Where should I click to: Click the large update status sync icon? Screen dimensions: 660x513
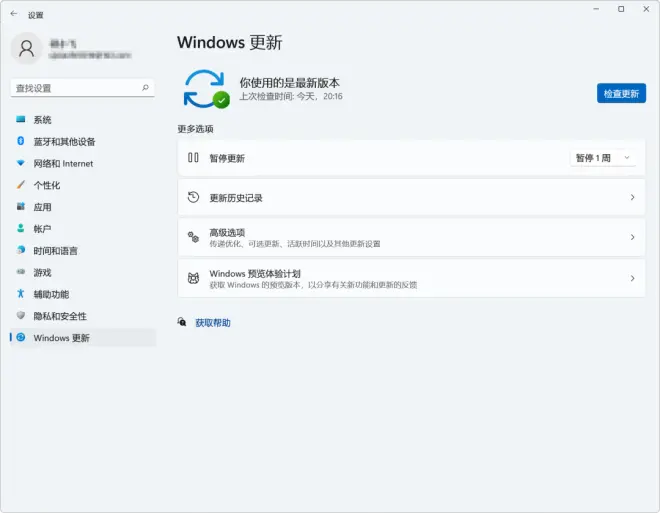pyautogui.click(x=206, y=89)
